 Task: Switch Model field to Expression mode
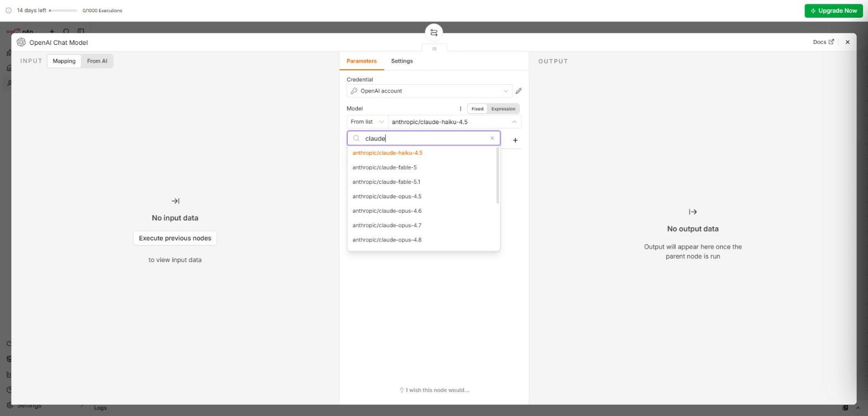click(503, 109)
